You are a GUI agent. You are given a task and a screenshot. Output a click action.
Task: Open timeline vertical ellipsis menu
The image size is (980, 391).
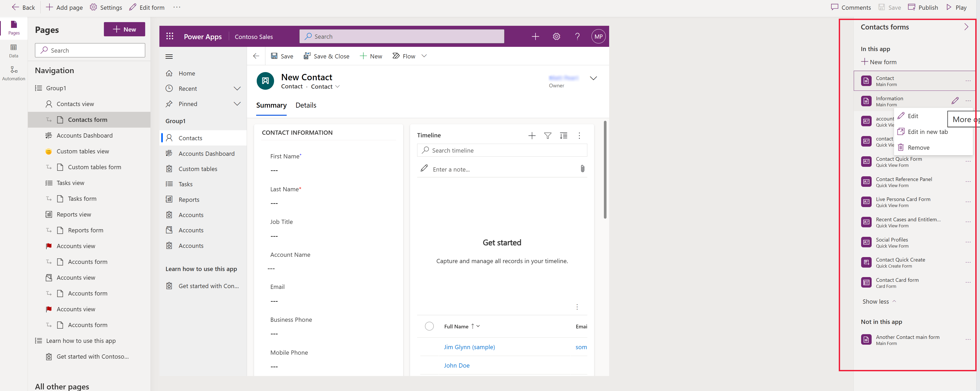(579, 136)
